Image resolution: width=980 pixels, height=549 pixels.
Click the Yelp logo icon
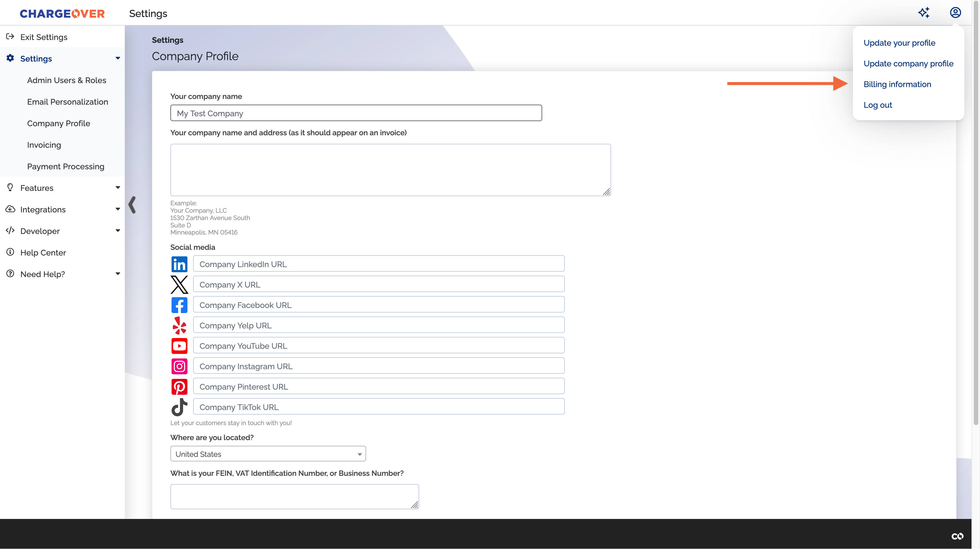pyautogui.click(x=179, y=325)
